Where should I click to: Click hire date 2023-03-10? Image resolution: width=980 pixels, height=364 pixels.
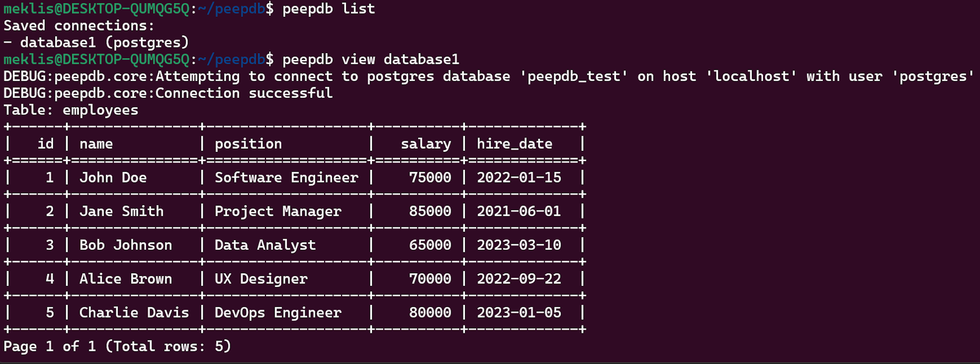[519, 245]
